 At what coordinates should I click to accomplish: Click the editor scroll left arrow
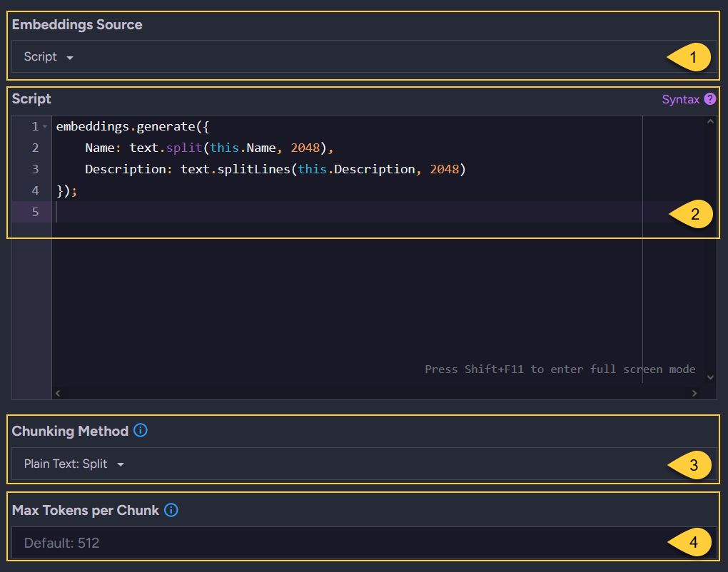(x=58, y=393)
